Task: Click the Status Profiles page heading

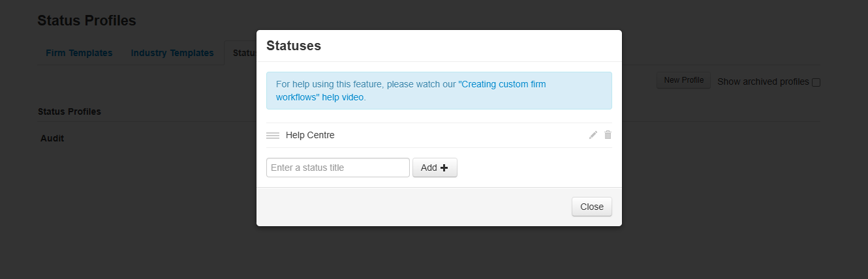Action: (x=87, y=20)
